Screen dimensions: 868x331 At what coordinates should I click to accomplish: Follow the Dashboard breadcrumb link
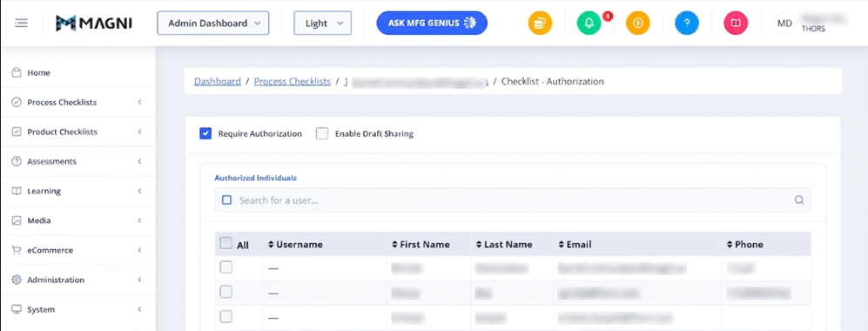[x=217, y=81]
